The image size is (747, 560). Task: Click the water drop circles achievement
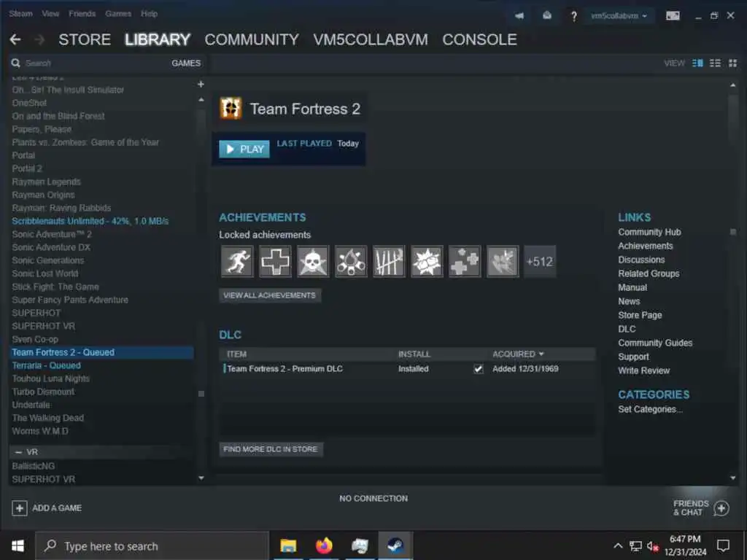click(351, 261)
